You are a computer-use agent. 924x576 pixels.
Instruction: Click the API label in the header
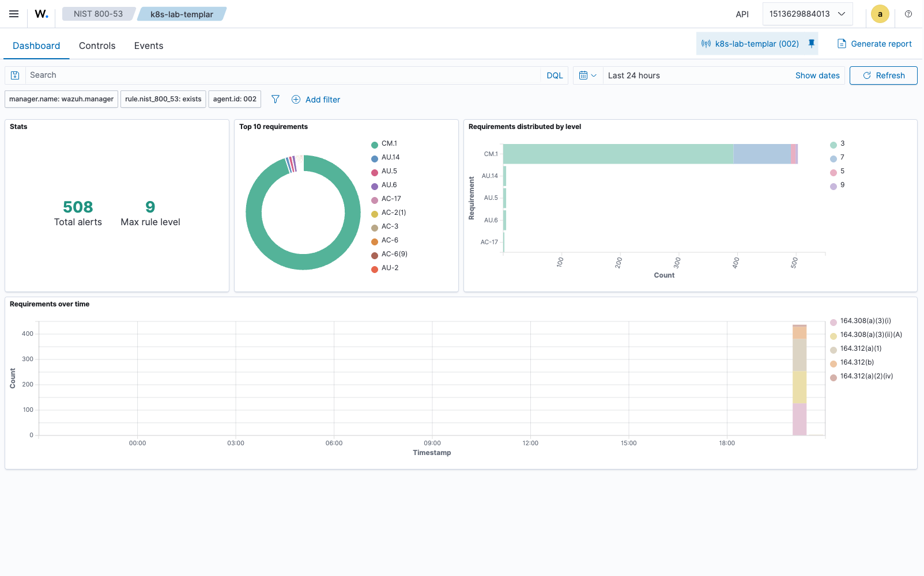(x=742, y=14)
